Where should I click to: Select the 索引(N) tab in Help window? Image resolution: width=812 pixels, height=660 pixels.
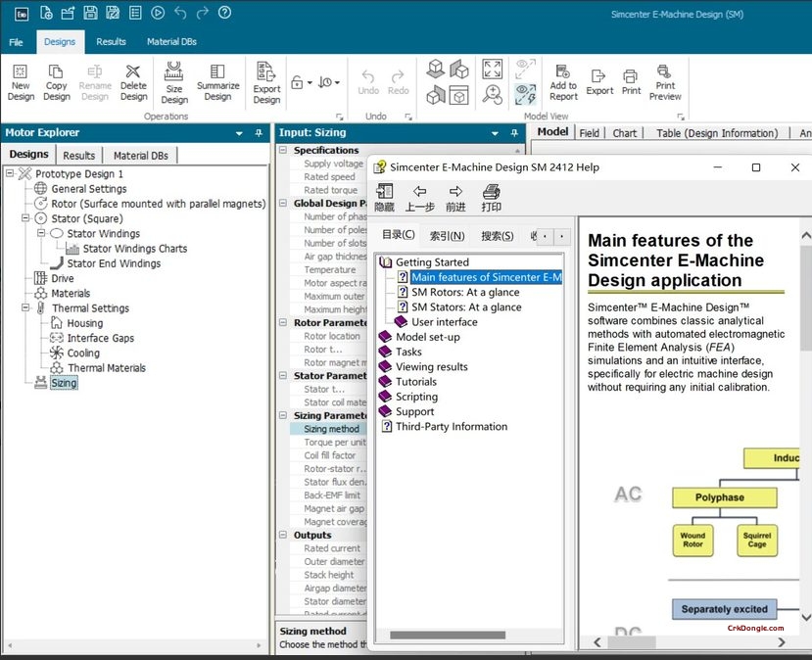tap(447, 236)
